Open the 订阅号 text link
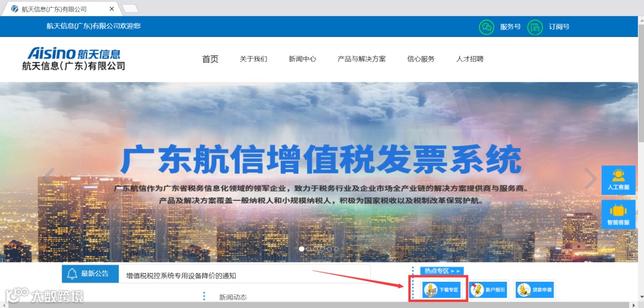 (x=559, y=27)
